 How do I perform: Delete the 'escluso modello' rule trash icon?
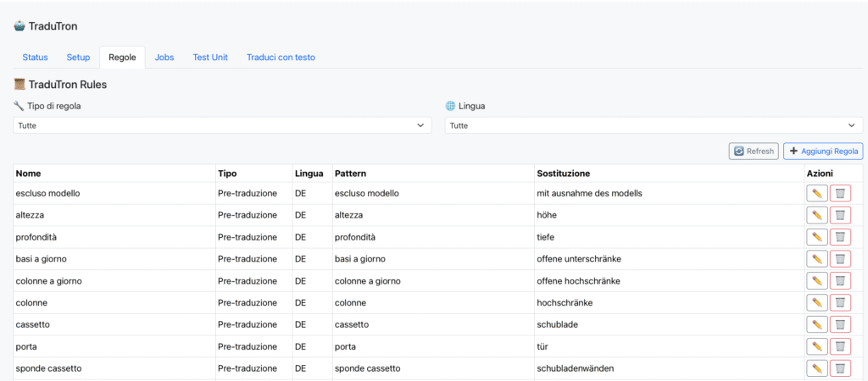click(840, 193)
